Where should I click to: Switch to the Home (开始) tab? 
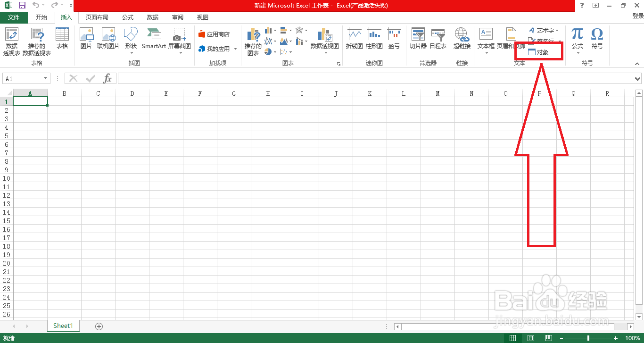coord(41,17)
